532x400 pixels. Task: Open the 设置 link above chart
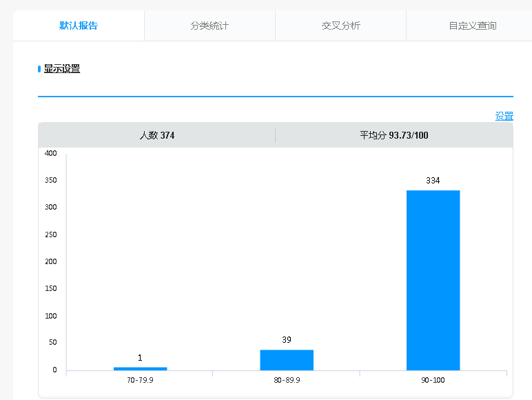coord(504,116)
